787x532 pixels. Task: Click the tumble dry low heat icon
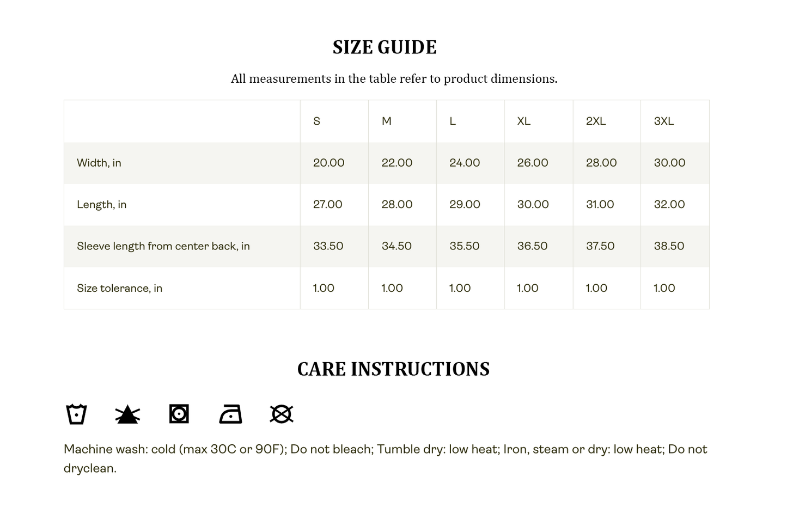click(x=179, y=414)
